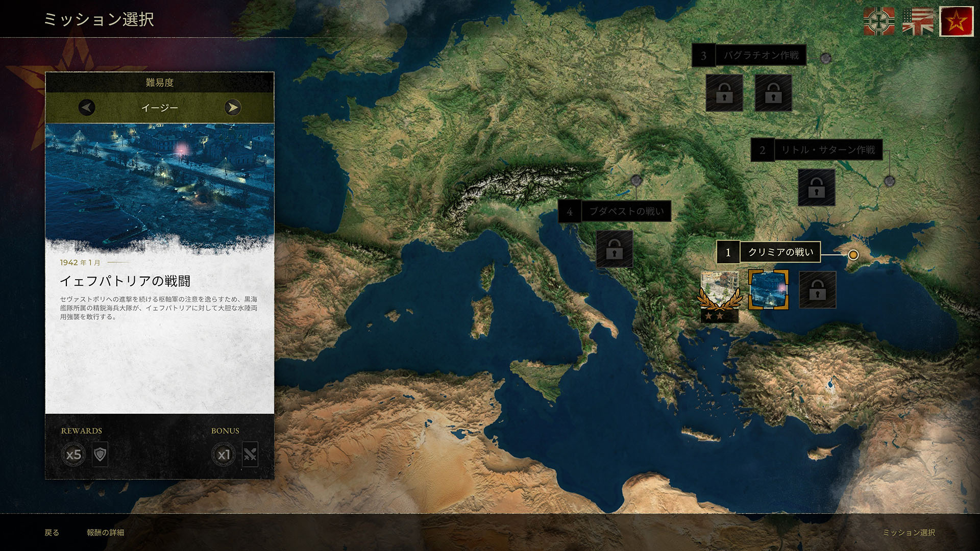
Task: Click the Crimea map location marker
Action: [853, 255]
